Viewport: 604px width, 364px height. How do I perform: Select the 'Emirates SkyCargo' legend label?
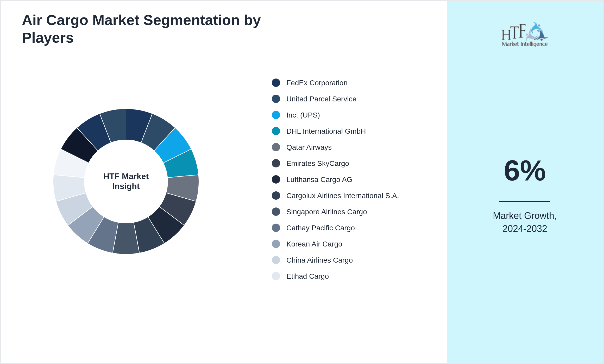click(318, 163)
